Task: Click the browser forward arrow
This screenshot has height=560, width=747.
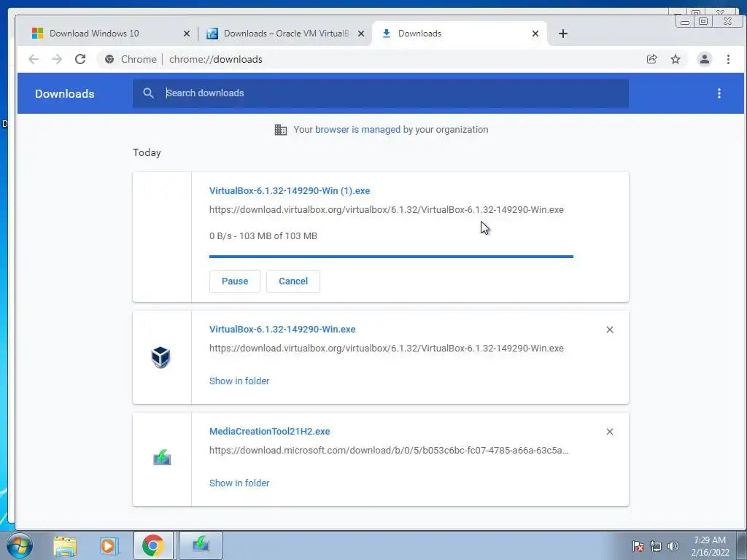Action: pyautogui.click(x=57, y=59)
